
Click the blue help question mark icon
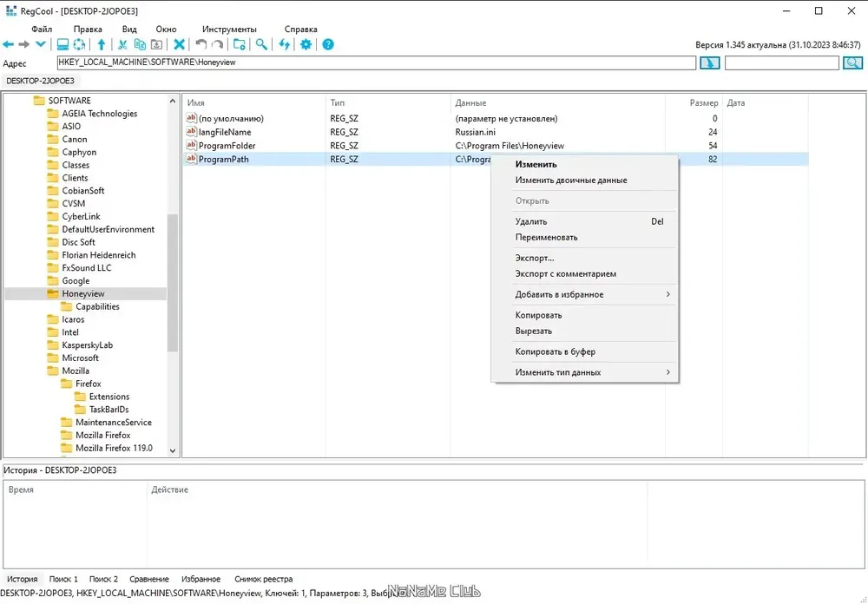click(328, 44)
